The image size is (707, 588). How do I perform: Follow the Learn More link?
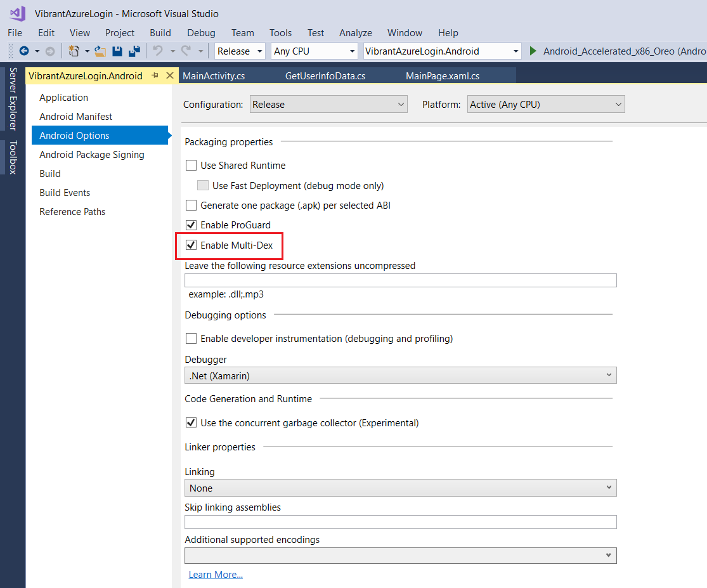point(216,575)
